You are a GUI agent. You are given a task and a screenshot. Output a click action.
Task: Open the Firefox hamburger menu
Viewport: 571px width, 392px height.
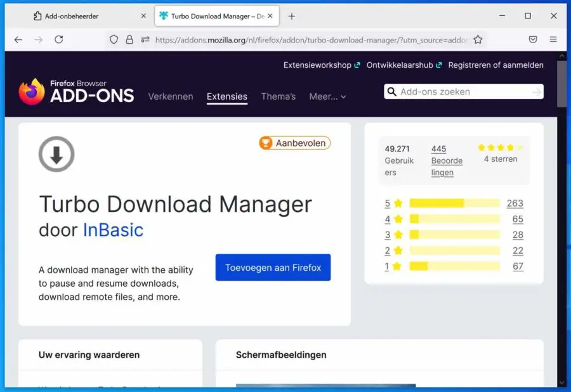[553, 39]
